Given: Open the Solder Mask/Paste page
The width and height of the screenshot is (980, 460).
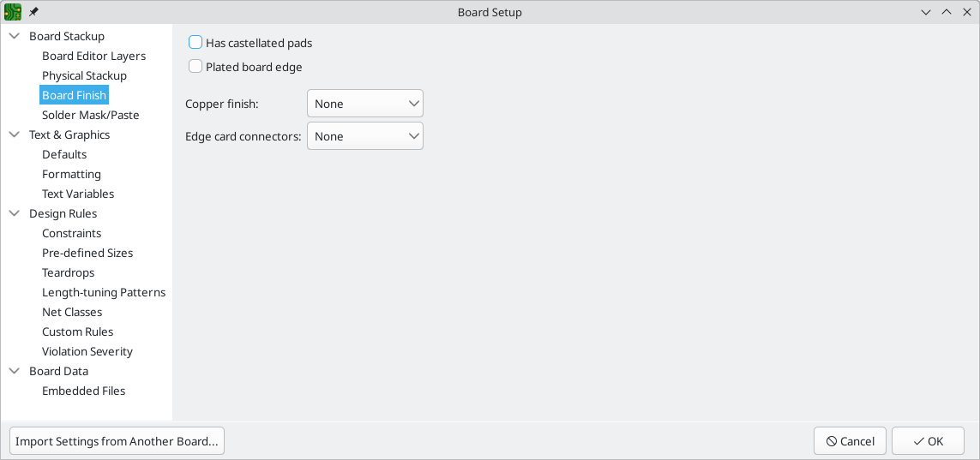Looking at the screenshot, I should pyautogui.click(x=90, y=115).
